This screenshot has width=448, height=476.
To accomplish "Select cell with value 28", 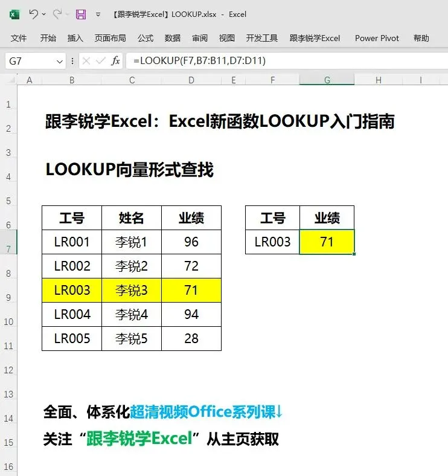I will click(191, 338).
